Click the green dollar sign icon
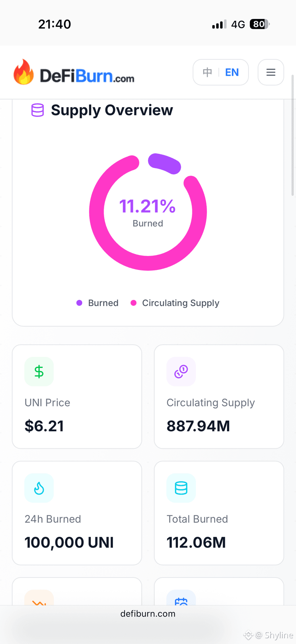 click(39, 372)
